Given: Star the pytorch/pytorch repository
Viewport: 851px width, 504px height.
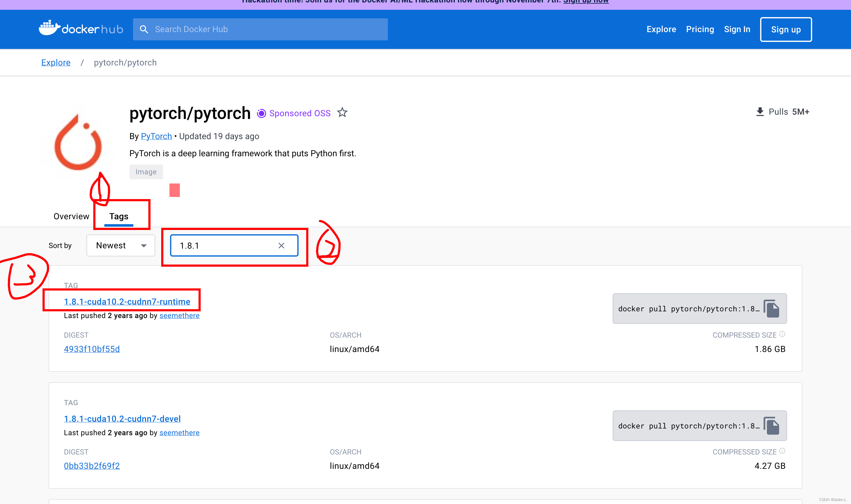Looking at the screenshot, I should click(x=342, y=113).
